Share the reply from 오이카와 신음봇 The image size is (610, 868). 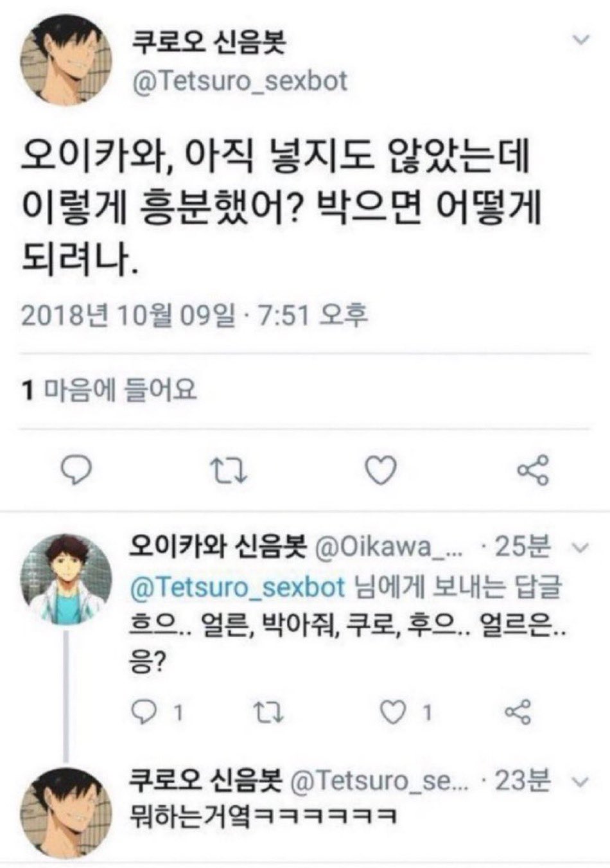[x=518, y=712]
